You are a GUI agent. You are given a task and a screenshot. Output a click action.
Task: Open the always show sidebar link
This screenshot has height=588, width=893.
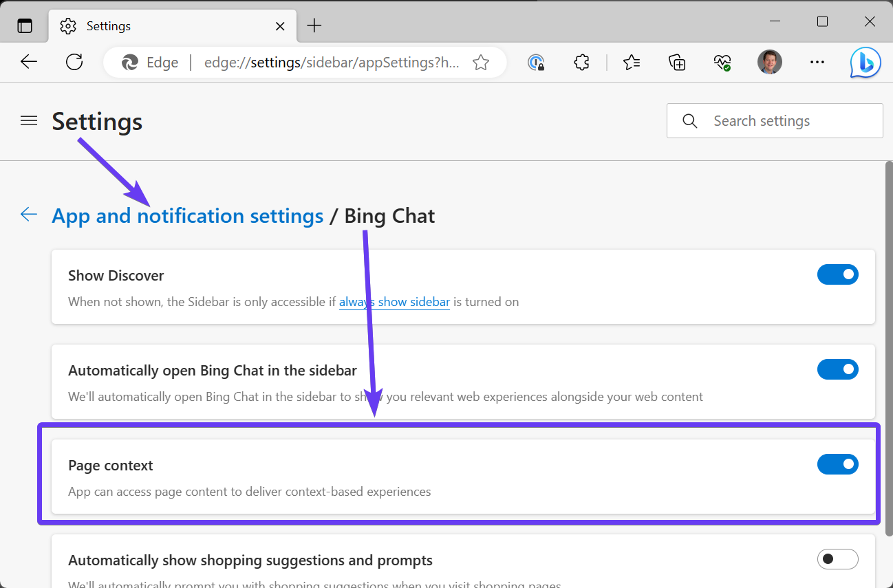pos(394,301)
